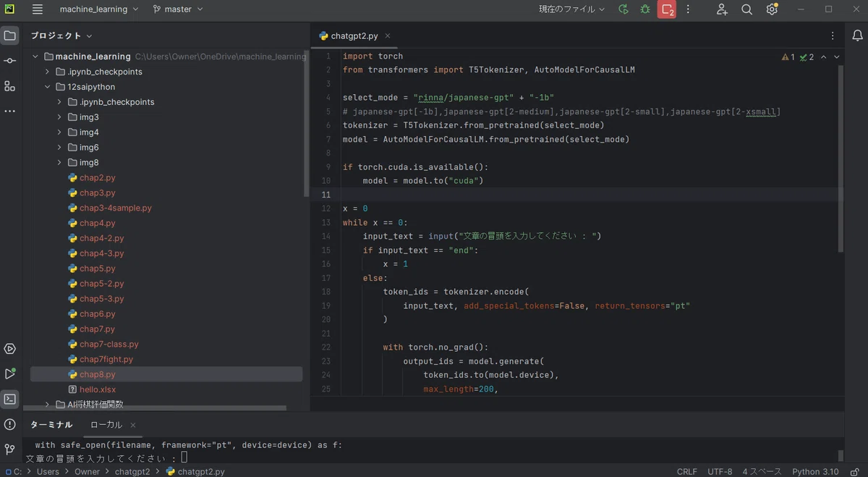Open the Project tool window icon

[9, 35]
